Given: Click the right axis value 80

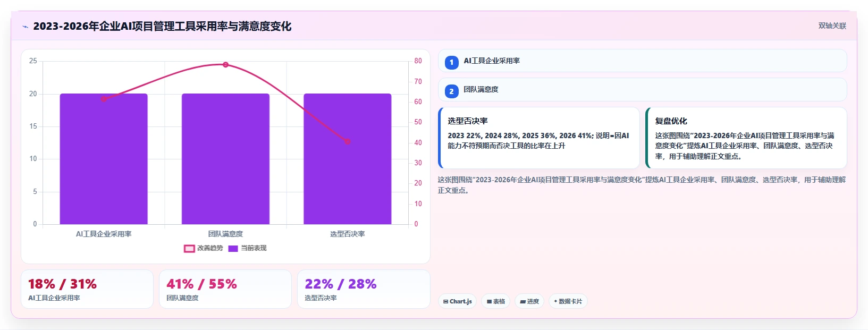Looking at the screenshot, I should pos(418,61).
